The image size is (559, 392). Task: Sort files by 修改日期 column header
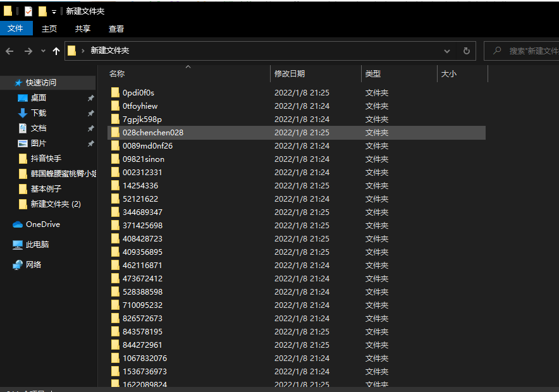coord(290,74)
